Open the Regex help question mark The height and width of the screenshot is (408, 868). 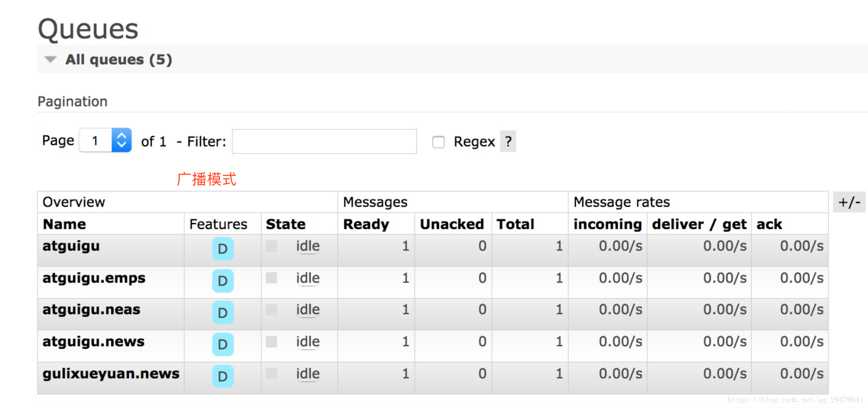click(x=508, y=141)
